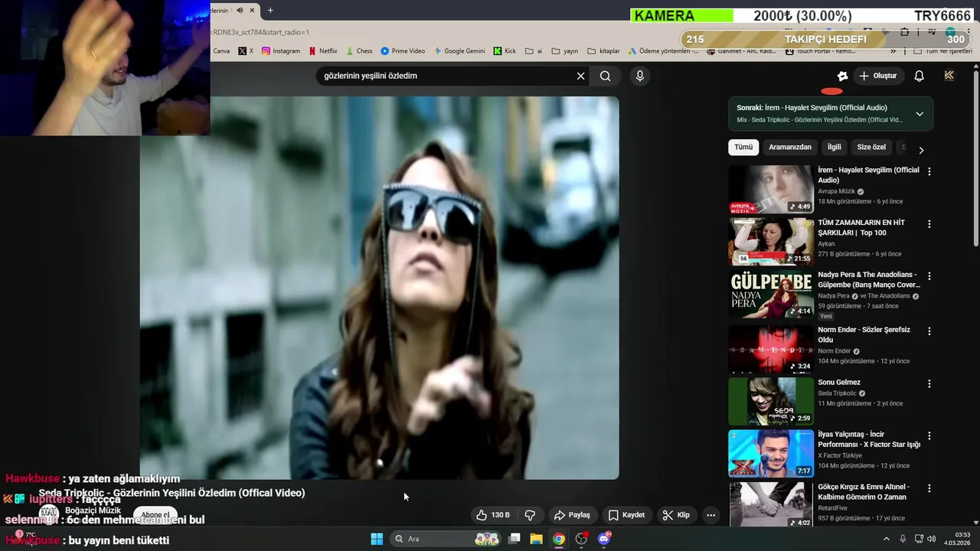
Task: Open Norm Ender Sözler Şerefsiz Oldu title
Action: coord(864,334)
